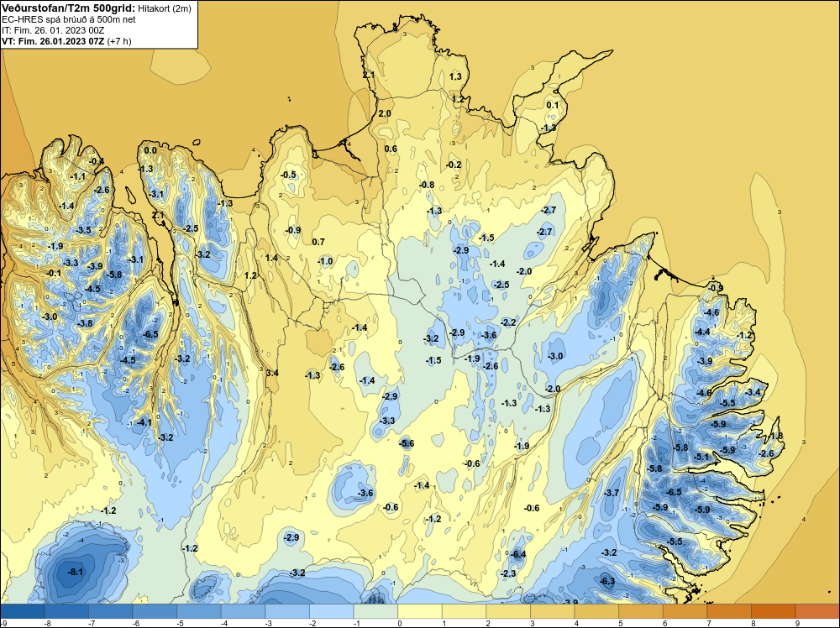Click the -2.3 temperature value
Screen dimensions: 840x628
tap(508, 573)
